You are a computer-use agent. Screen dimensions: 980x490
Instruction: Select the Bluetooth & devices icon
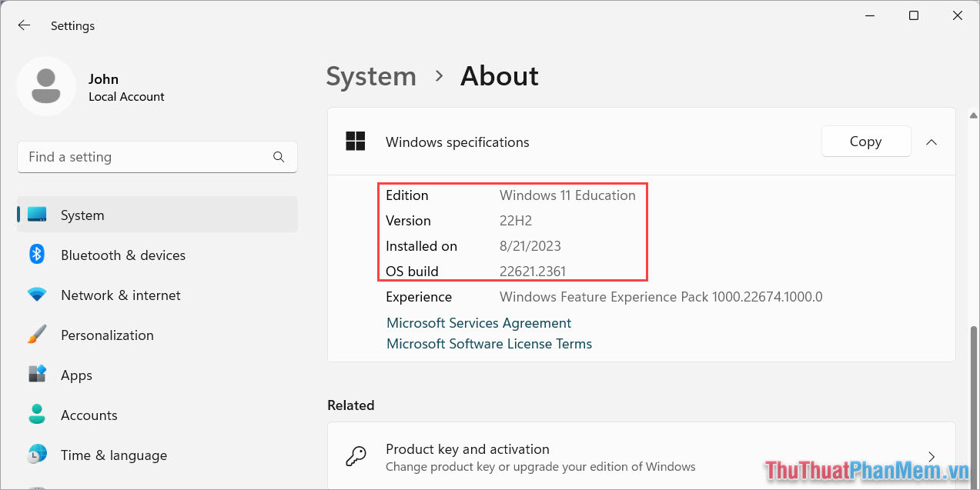click(x=36, y=255)
